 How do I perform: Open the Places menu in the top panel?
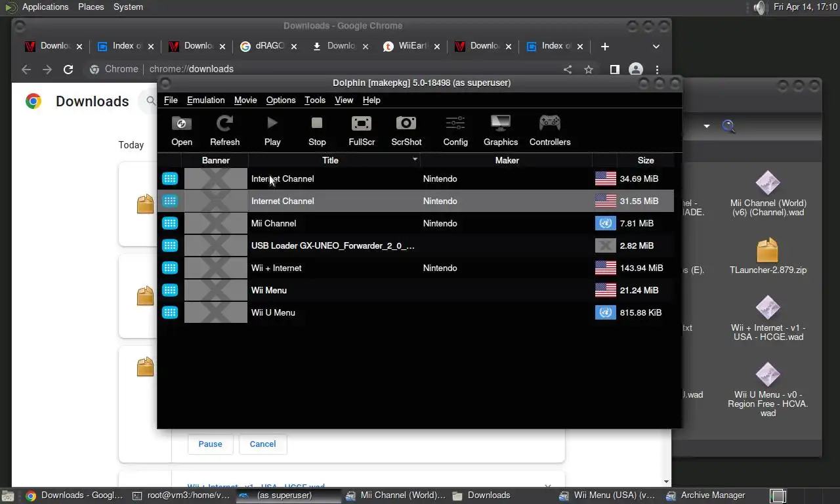(x=91, y=7)
